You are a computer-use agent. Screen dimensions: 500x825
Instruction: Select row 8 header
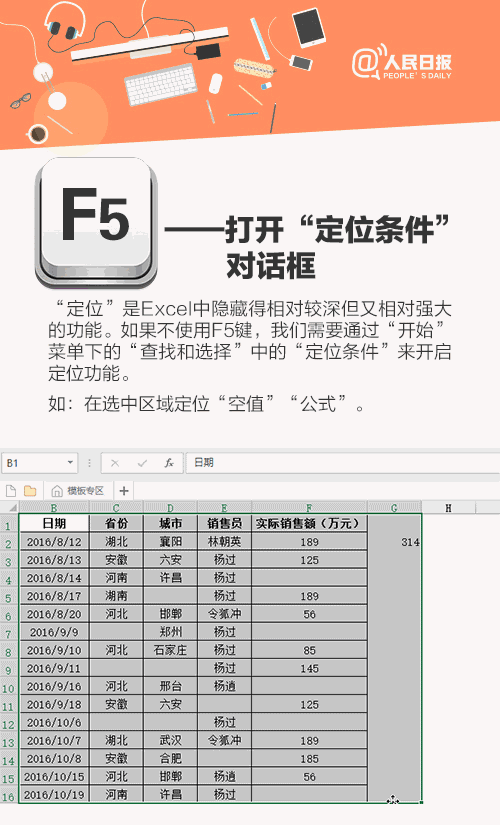[8, 652]
